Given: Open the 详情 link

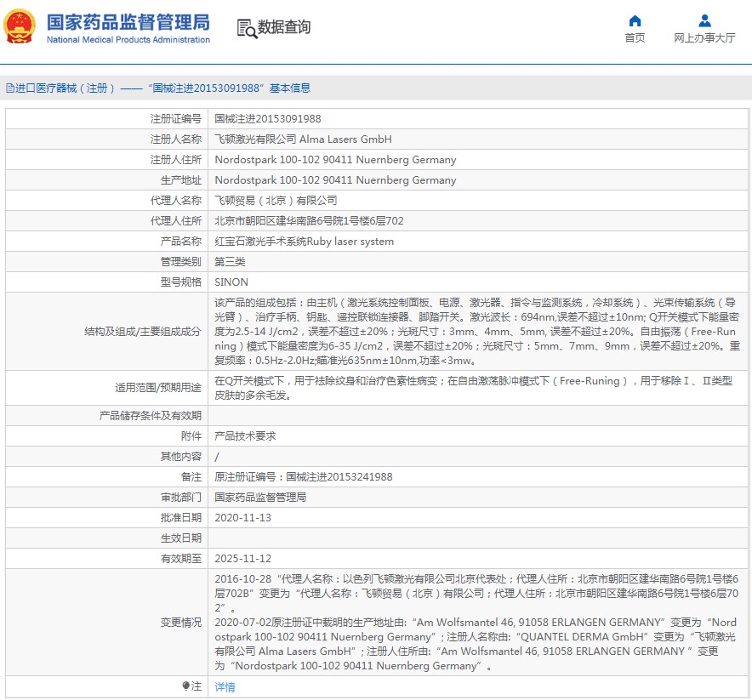Looking at the screenshot, I should (x=225, y=687).
